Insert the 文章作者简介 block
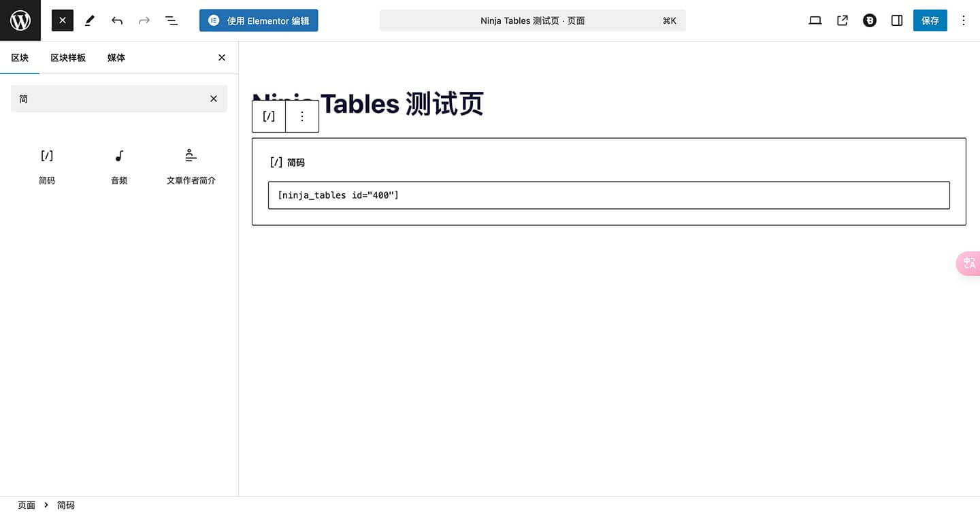This screenshot has height=513, width=980. point(191,167)
